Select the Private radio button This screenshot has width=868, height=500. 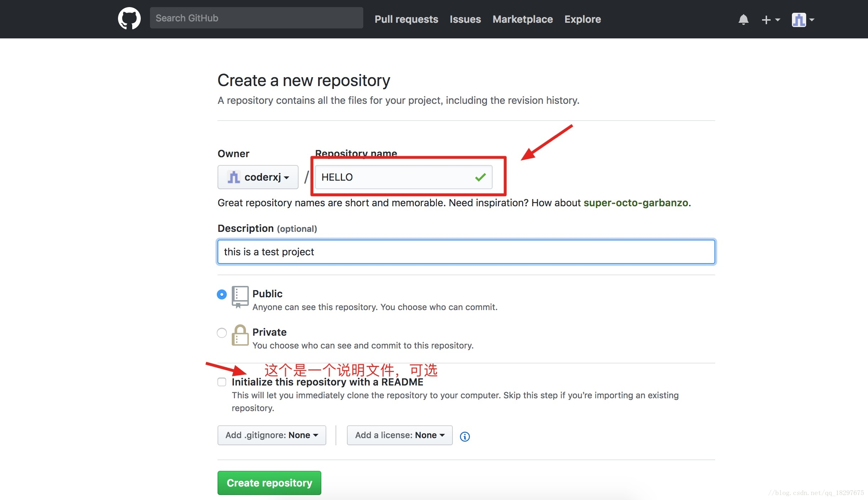[x=222, y=333]
